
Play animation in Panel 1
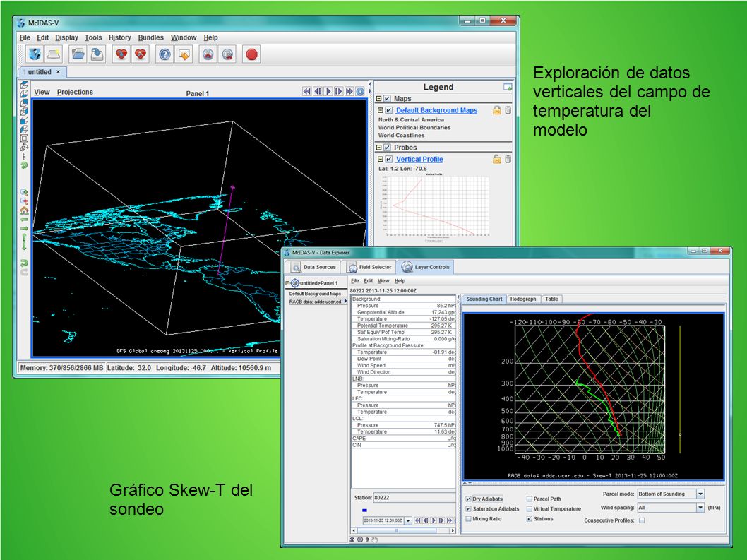point(328,91)
